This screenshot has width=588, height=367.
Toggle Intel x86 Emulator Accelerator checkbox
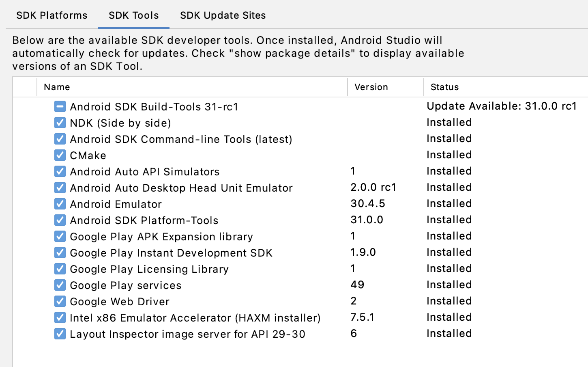[x=60, y=317]
